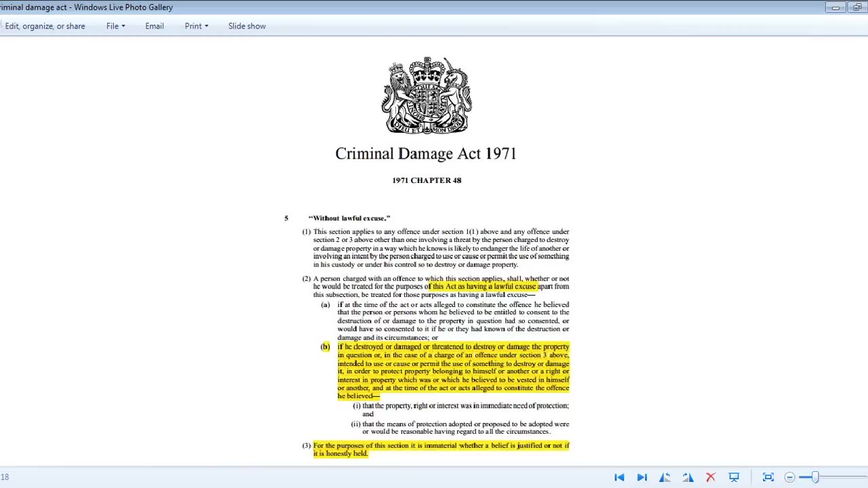868x488 pixels.
Task: Click the '1971 CHAPTER 48' text
Action: coord(427,180)
